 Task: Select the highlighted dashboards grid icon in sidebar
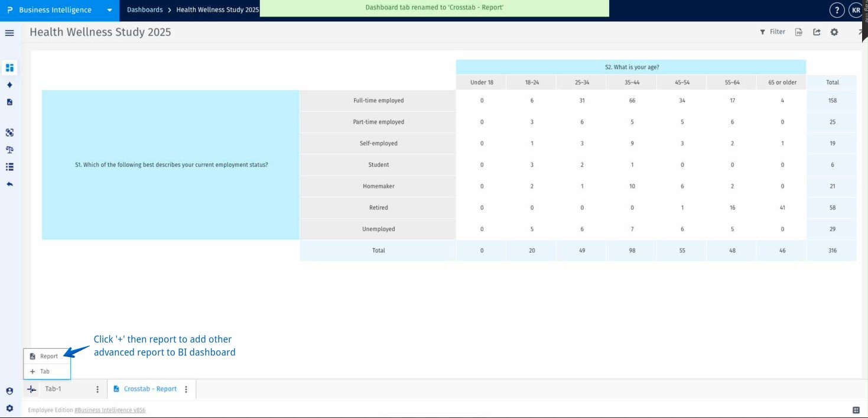click(9, 67)
